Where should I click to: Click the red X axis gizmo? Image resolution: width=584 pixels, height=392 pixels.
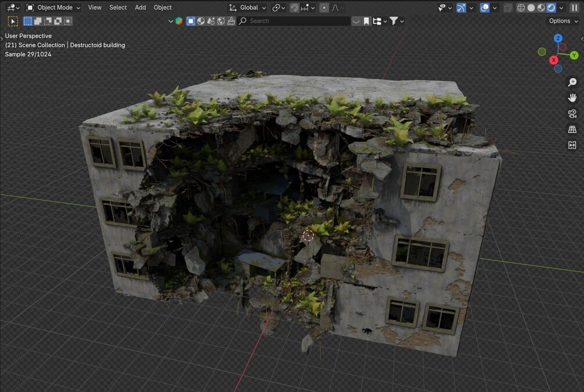[553, 60]
